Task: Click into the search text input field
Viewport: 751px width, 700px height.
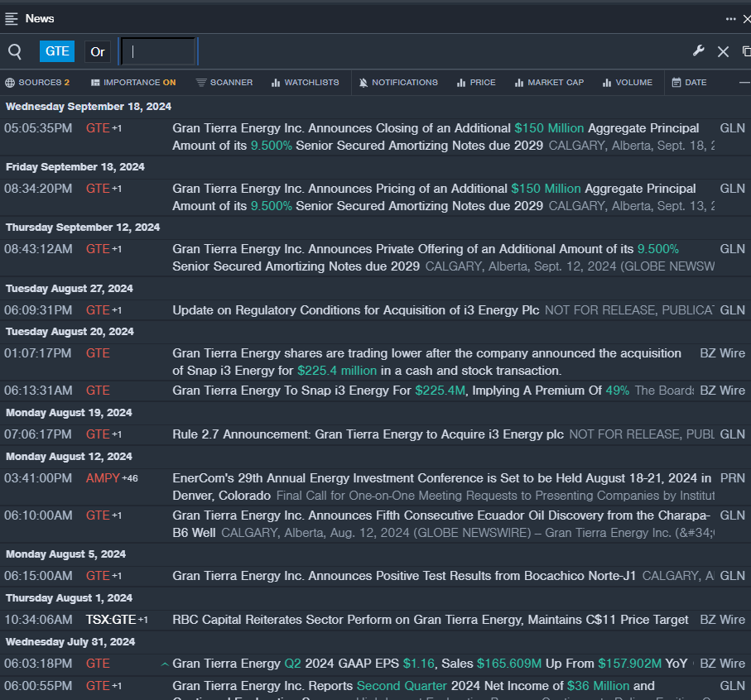Action: coord(159,51)
